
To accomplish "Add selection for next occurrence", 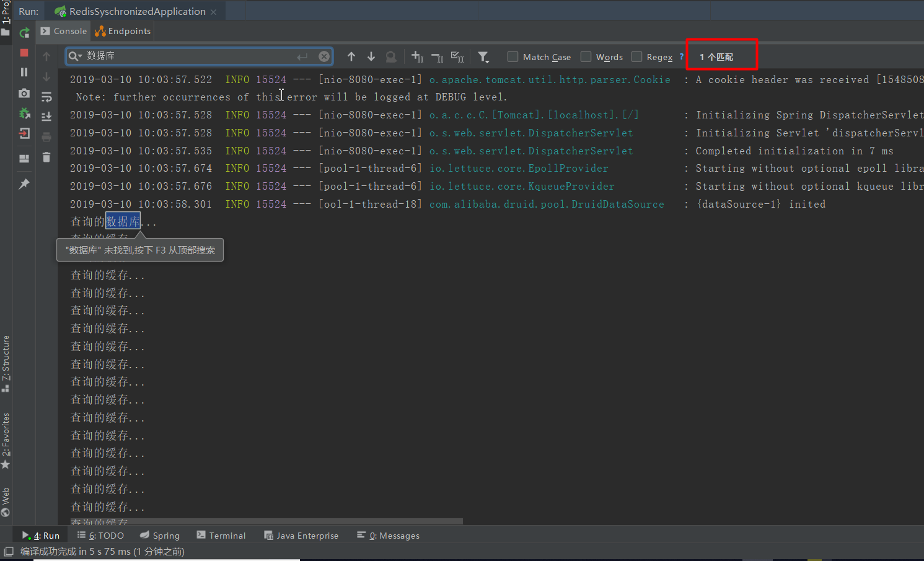I will tap(418, 57).
